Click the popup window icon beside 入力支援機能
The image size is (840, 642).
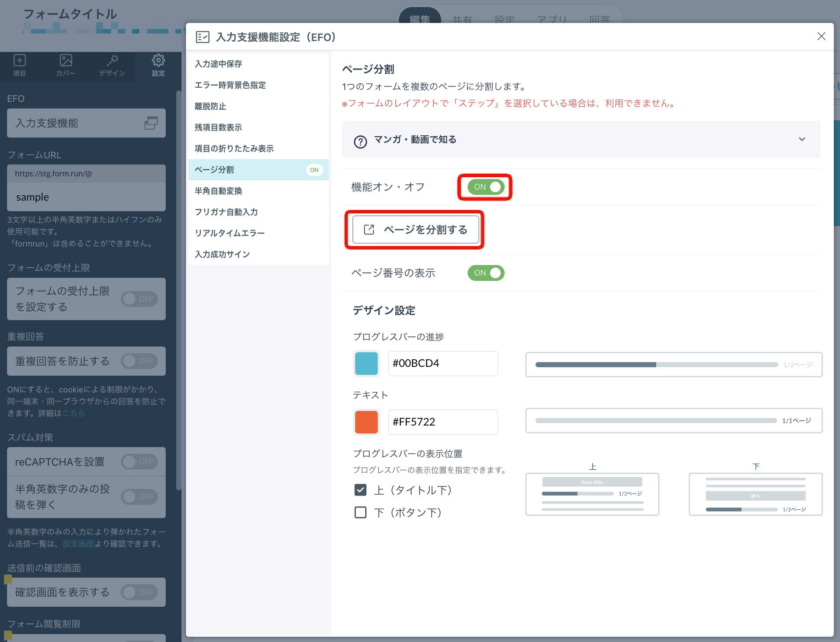point(151,123)
